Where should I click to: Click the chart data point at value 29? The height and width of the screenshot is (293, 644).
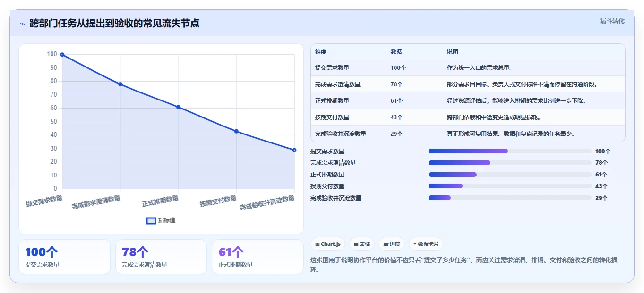(294, 150)
